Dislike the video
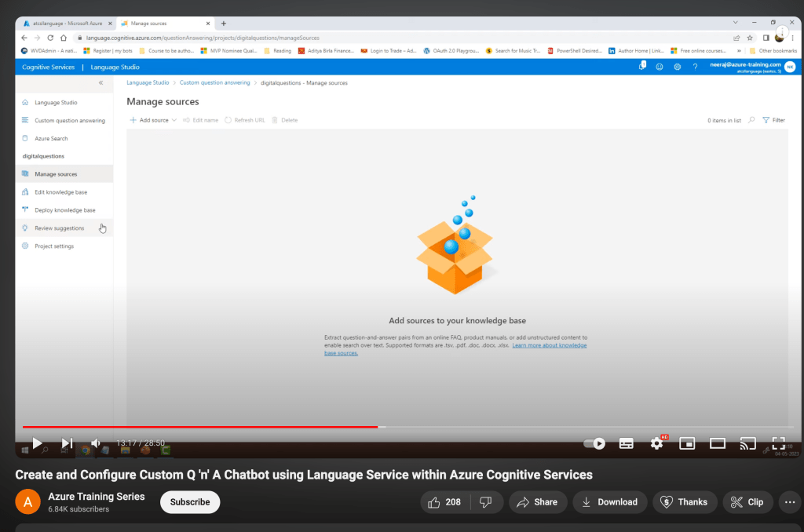This screenshot has height=532, width=804. [485, 502]
